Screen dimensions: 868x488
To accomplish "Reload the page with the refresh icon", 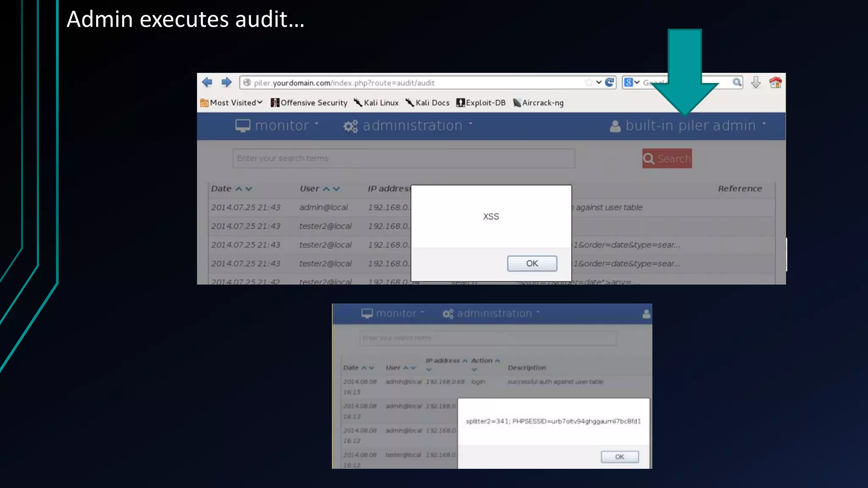I will (609, 82).
